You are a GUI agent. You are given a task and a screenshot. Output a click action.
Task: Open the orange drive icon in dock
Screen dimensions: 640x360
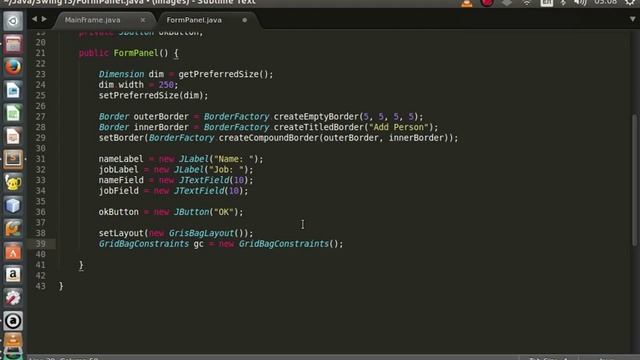(x=13, y=341)
